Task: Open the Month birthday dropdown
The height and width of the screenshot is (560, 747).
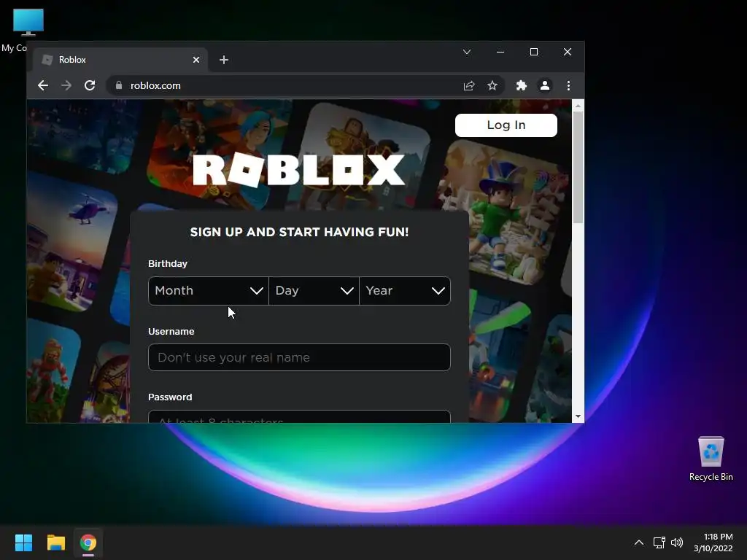Action: tap(209, 290)
